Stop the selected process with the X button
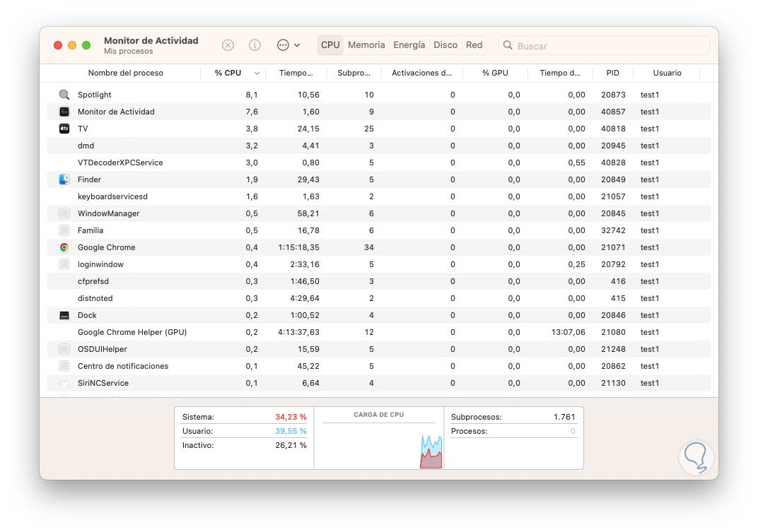 228,45
